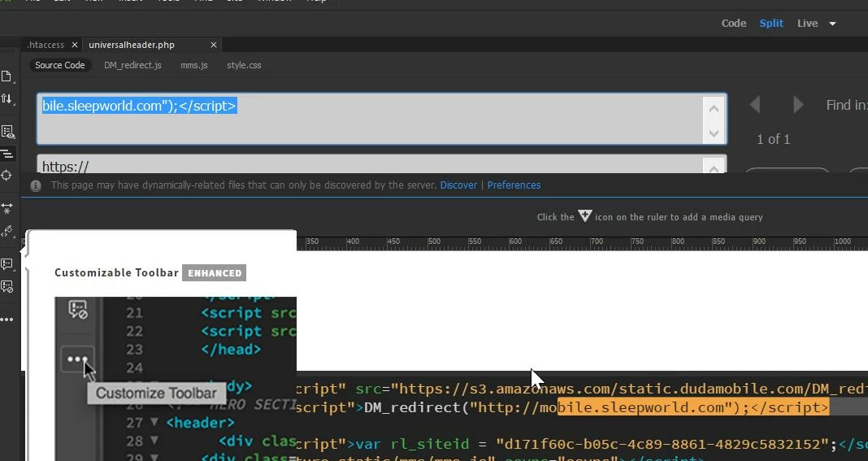Close the .htaccess tab
The height and width of the screenshot is (461, 868).
pyautogui.click(x=75, y=45)
